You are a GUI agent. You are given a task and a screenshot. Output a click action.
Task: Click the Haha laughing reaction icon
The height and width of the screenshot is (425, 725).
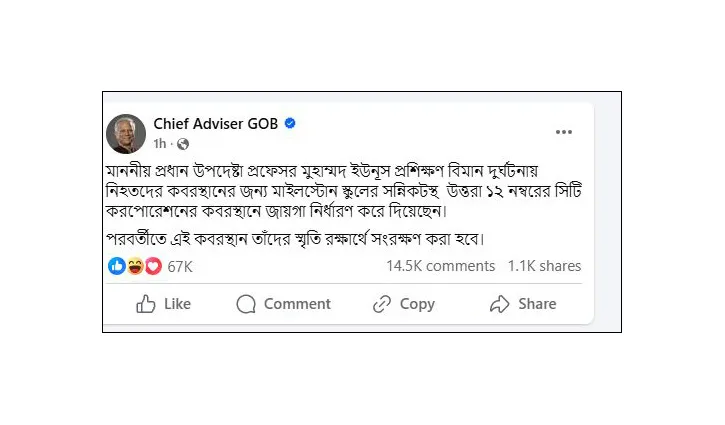click(x=135, y=266)
